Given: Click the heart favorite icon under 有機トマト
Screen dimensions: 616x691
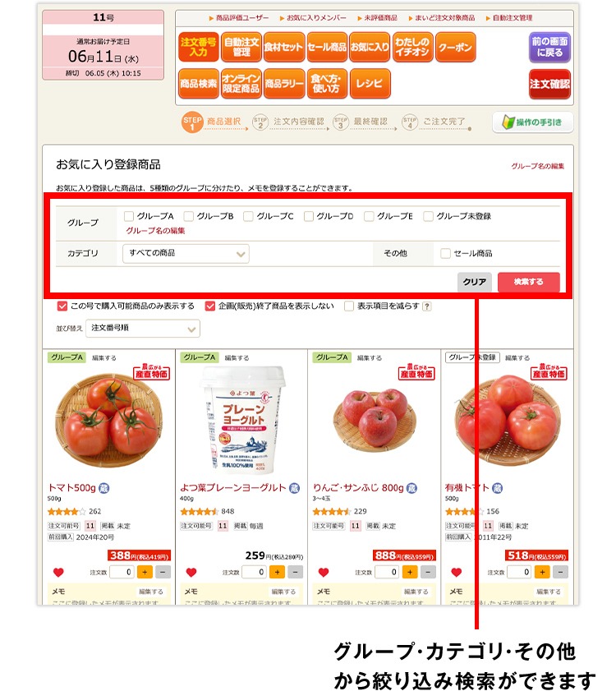Looking at the screenshot, I should [x=456, y=572].
